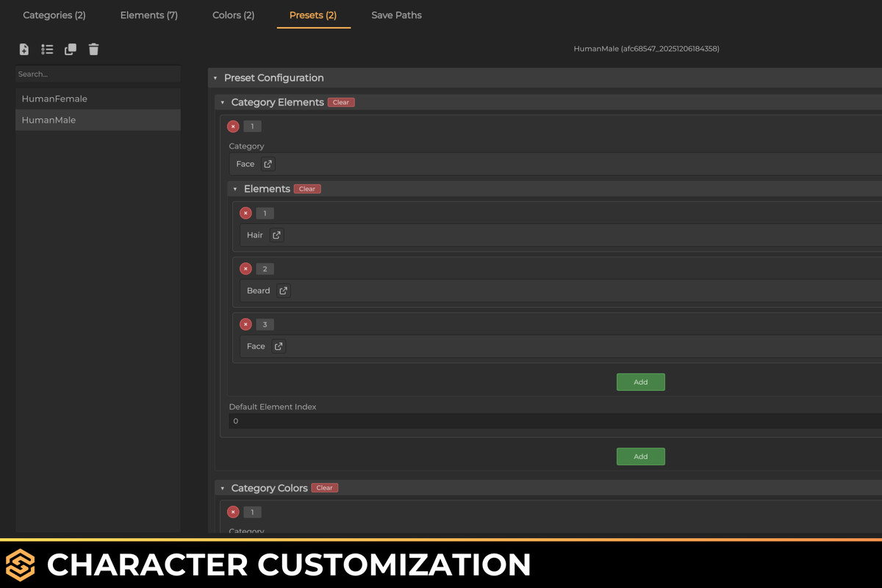Viewport: 882px width, 588px height.
Task: Click the create new preset icon
Action: pyautogui.click(x=24, y=49)
